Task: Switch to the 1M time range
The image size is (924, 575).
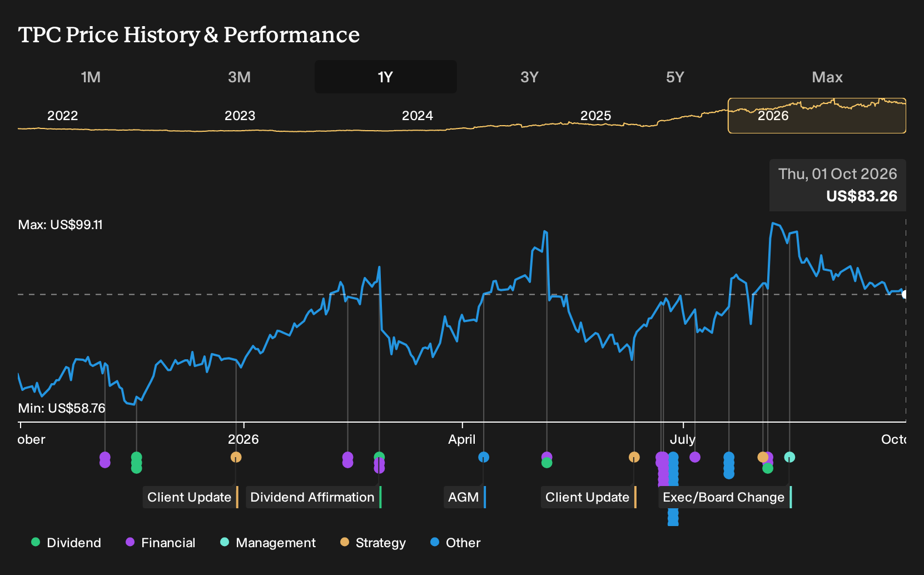Action: click(91, 77)
